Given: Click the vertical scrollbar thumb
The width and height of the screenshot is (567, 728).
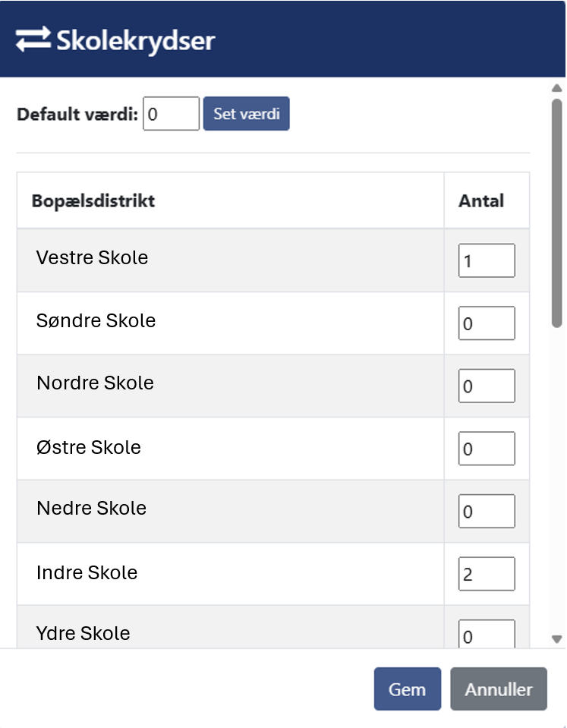Looking at the screenshot, I should [556, 213].
